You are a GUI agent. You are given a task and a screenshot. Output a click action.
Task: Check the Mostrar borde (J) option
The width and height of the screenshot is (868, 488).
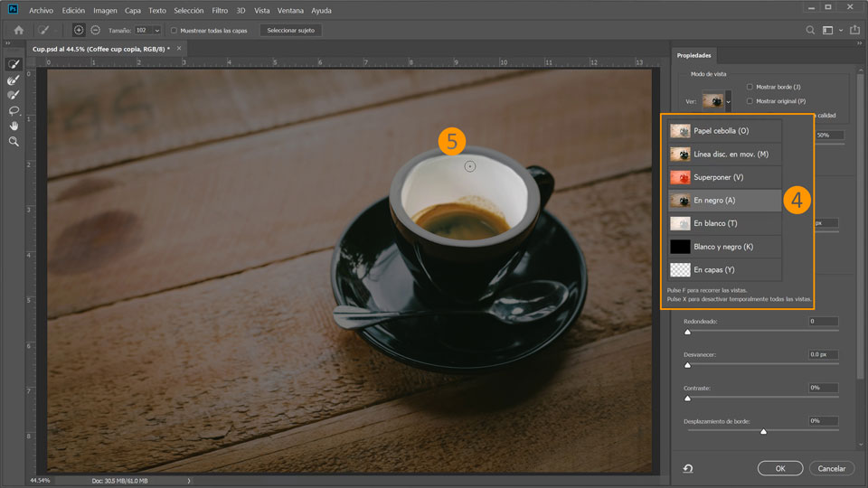750,87
